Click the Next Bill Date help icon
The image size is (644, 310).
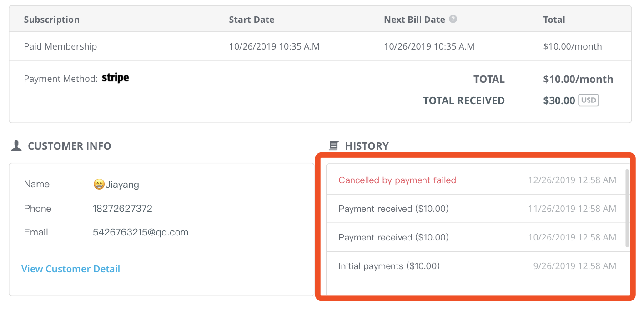[x=453, y=19]
